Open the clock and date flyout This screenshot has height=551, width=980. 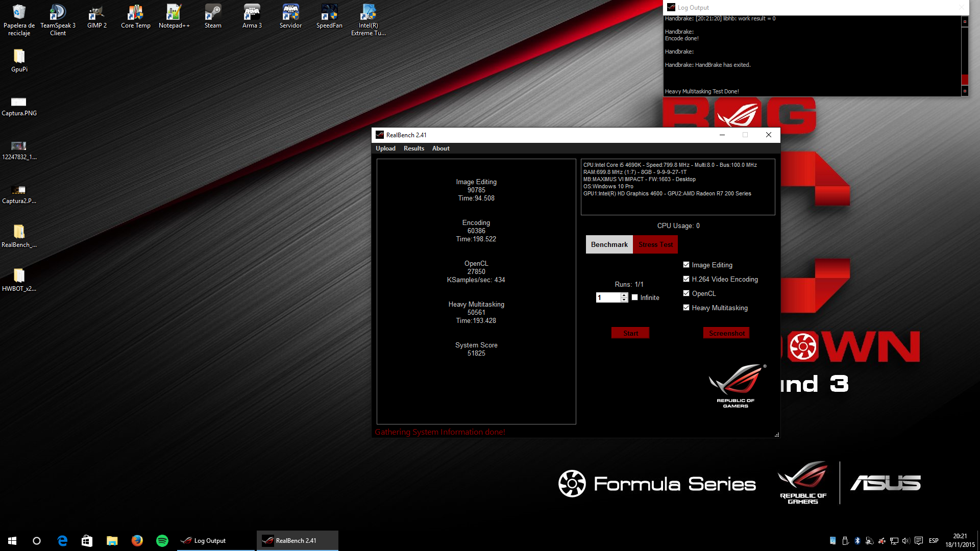pos(960,540)
